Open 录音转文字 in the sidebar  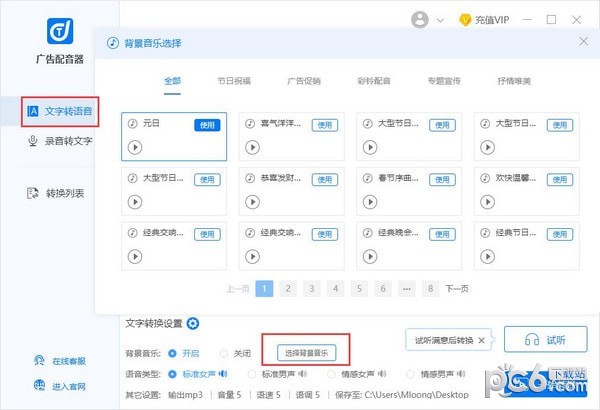click(60, 141)
